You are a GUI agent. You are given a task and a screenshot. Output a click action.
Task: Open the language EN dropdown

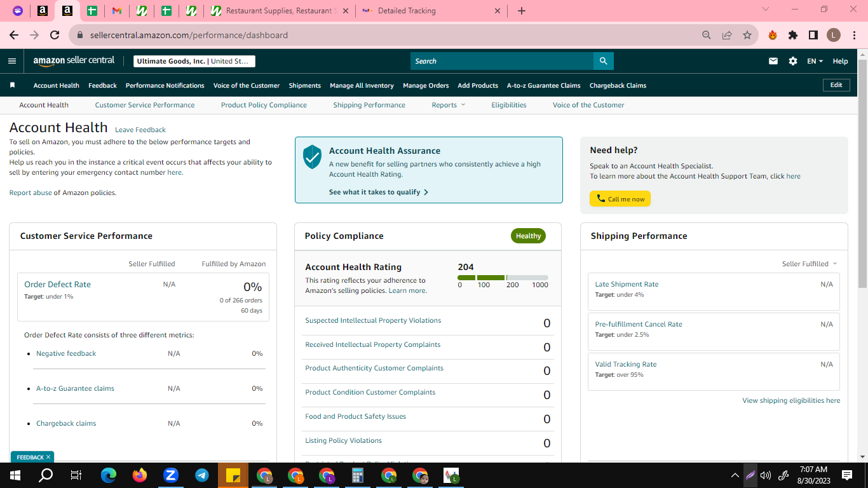point(815,61)
